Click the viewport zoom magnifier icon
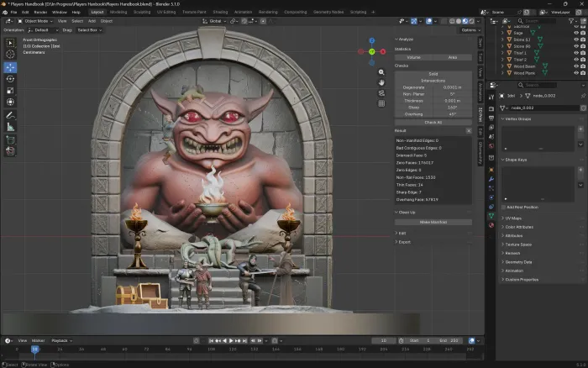 pyautogui.click(x=381, y=72)
